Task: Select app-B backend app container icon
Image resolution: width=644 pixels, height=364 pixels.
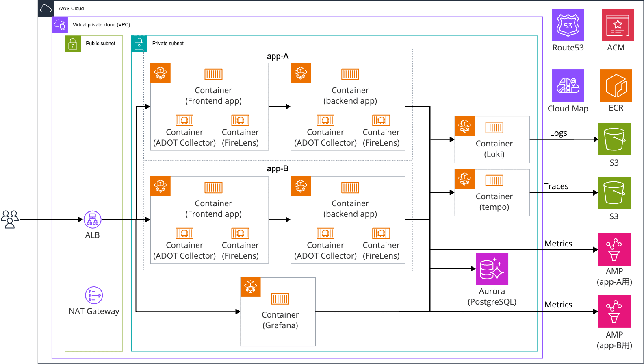Action: pos(350,187)
